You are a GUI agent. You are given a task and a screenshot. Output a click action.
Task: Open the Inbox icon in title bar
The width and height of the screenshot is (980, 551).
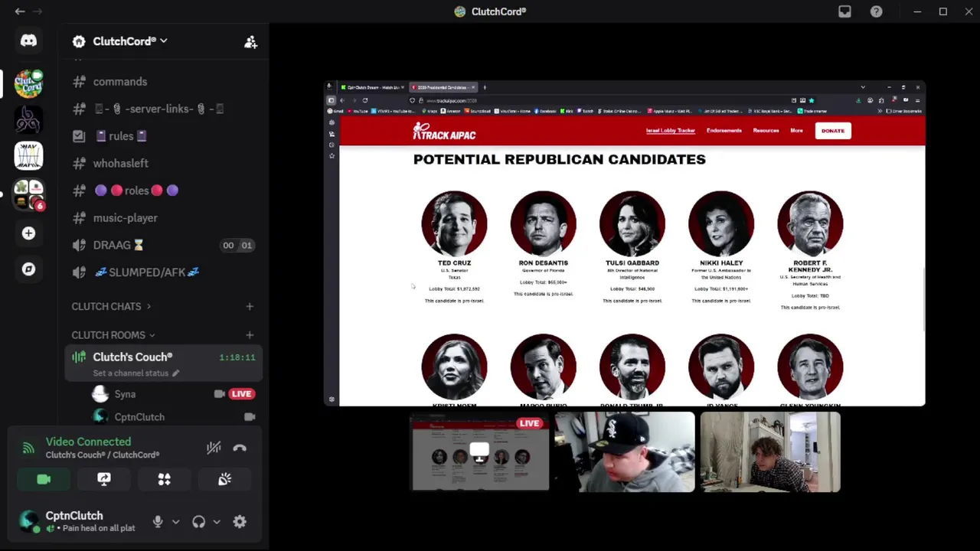coord(844,11)
